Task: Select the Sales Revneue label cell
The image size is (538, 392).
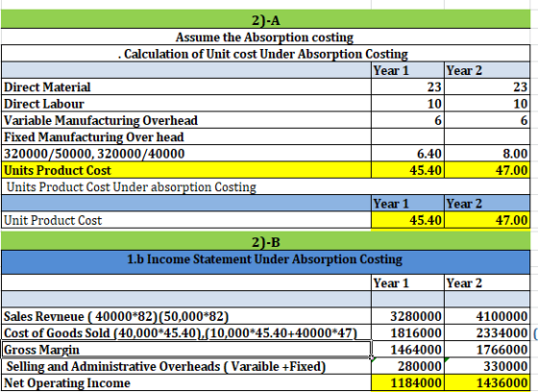Action: [186, 316]
